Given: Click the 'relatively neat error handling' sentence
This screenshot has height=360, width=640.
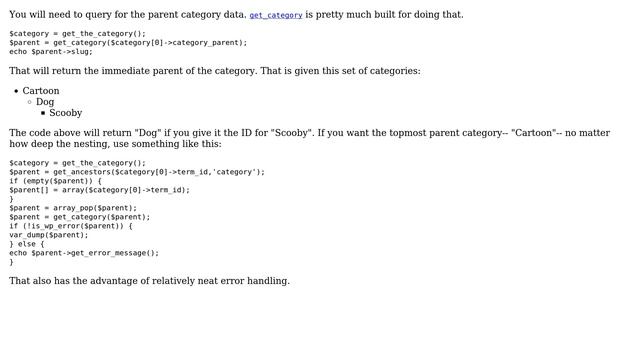Looking at the screenshot, I should 149,281.
